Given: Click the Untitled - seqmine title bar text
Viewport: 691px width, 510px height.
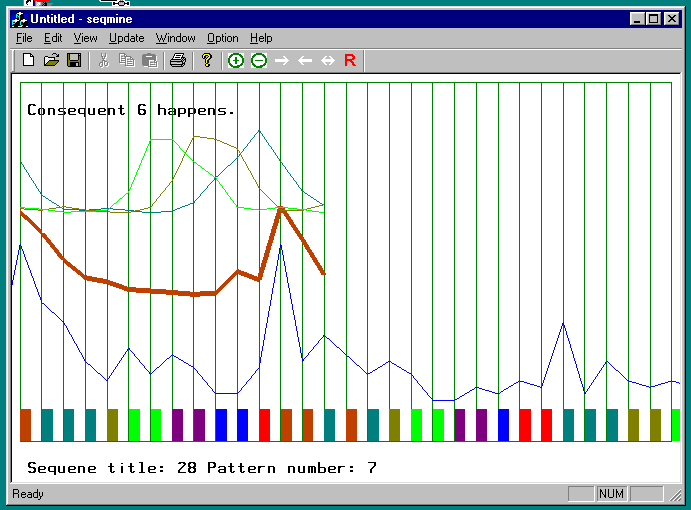Looking at the screenshot, I should [x=81, y=19].
